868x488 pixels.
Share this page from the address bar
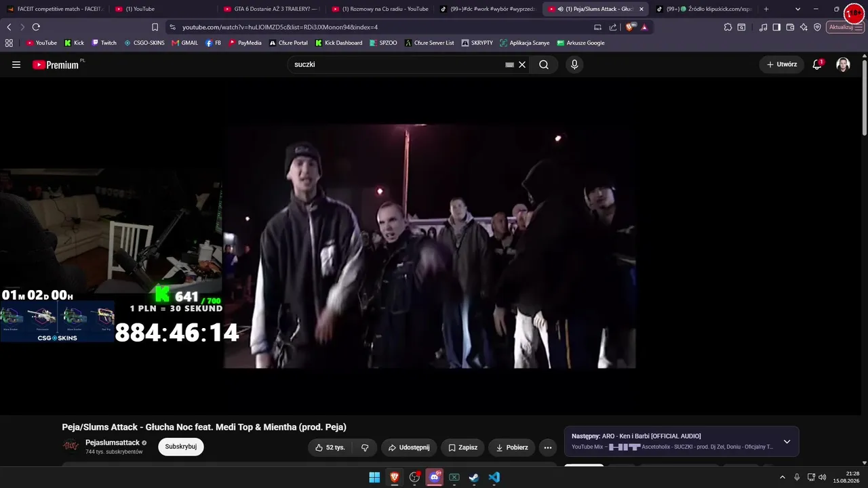[x=613, y=27]
